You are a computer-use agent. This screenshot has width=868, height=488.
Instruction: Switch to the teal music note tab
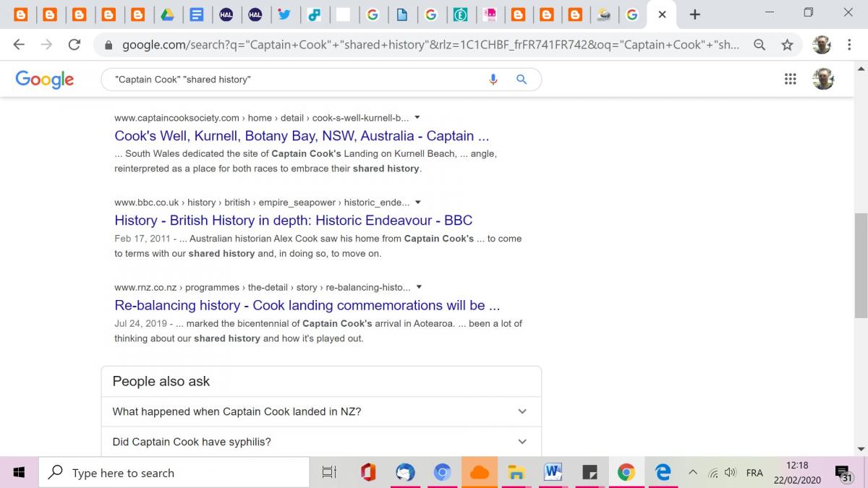314,14
